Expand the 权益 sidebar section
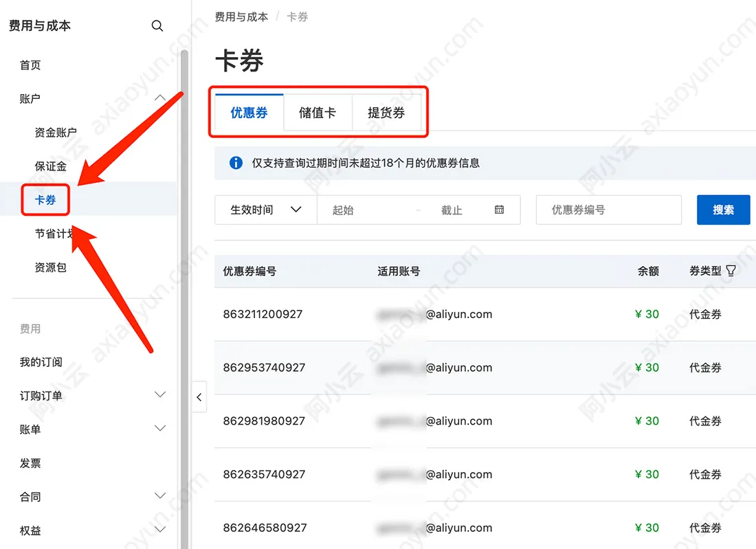The image size is (756, 549). click(x=160, y=529)
